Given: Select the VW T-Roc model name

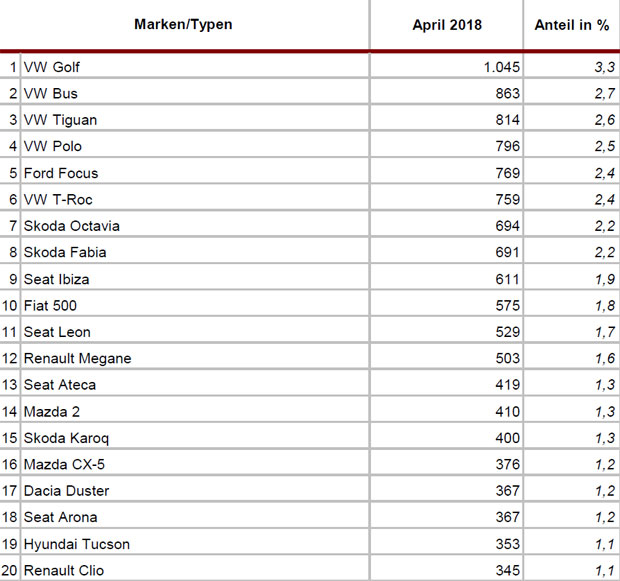Looking at the screenshot, I should click(58, 199).
